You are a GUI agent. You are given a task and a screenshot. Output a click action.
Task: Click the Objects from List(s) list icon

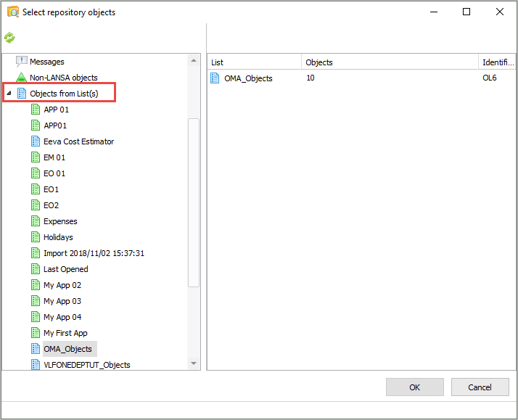22,94
